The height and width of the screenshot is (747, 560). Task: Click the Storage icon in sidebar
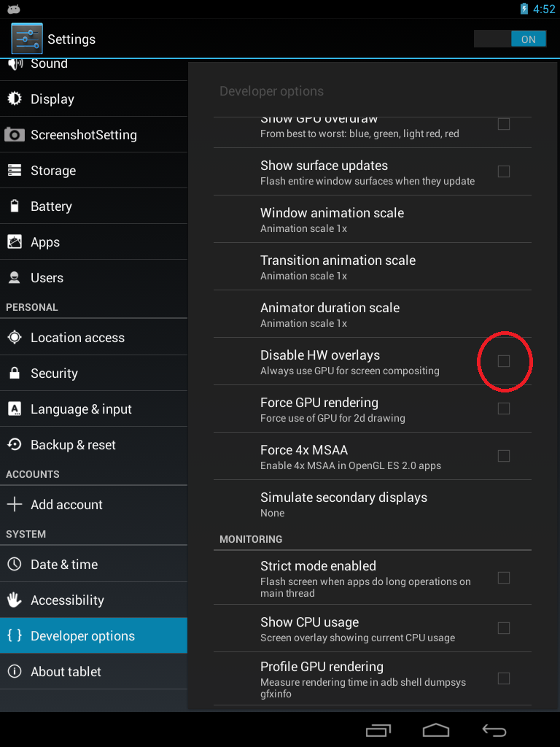tap(15, 171)
